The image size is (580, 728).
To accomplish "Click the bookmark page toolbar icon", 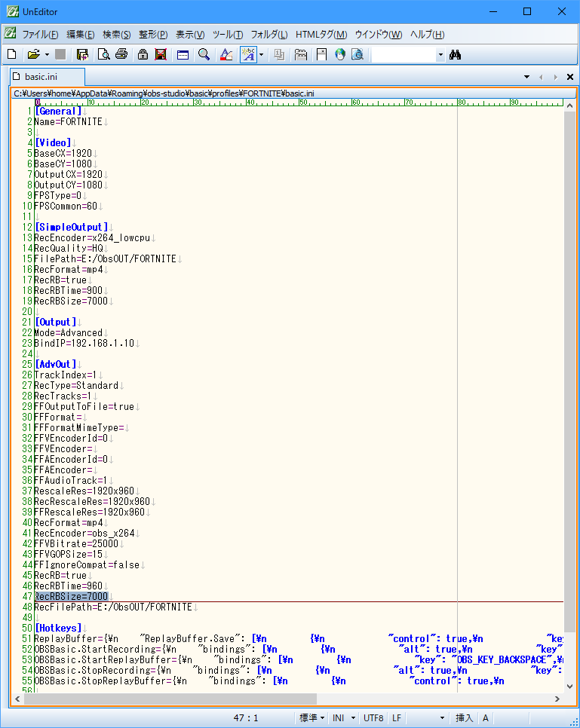I will click(321, 54).
